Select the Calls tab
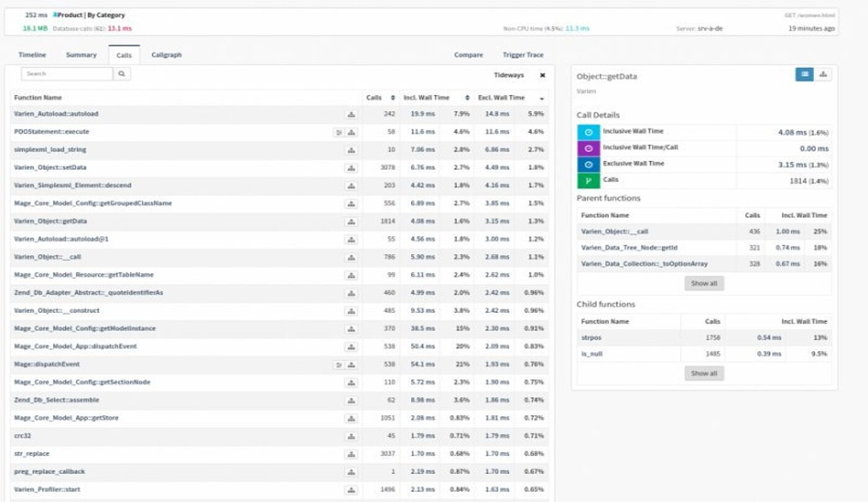 coord(124,55)
